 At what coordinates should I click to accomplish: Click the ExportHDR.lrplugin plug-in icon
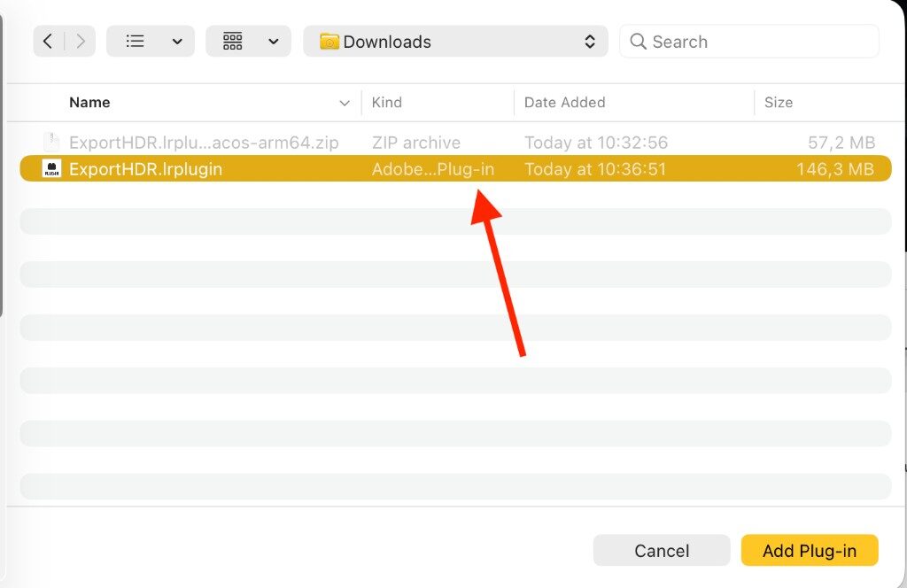pos(51,168)
